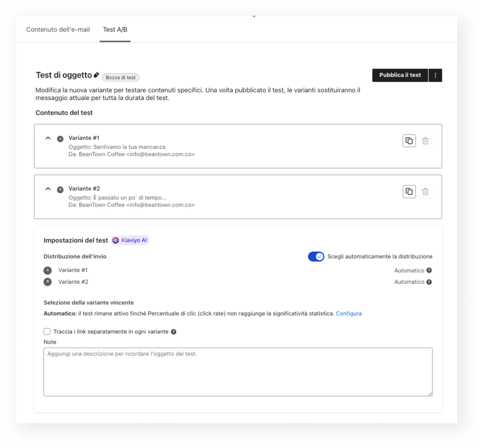Delete Variante #2 with the trash icon
This screenshot has width=482, height=448.
(x=426, y=191)
